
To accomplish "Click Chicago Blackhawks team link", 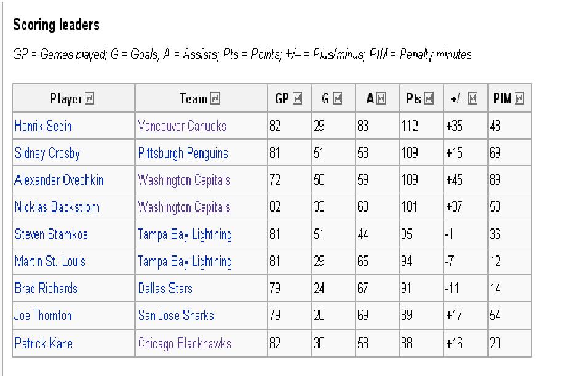I will pos(185,343).
